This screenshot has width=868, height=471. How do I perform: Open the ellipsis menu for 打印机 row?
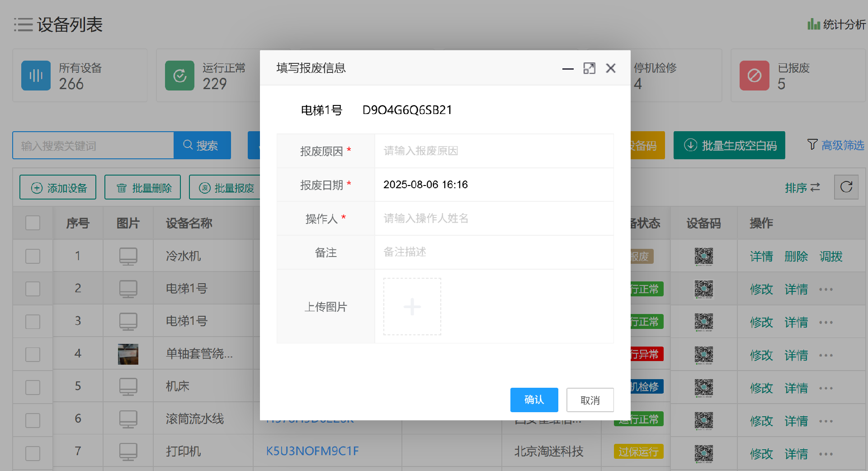[826, 454]
